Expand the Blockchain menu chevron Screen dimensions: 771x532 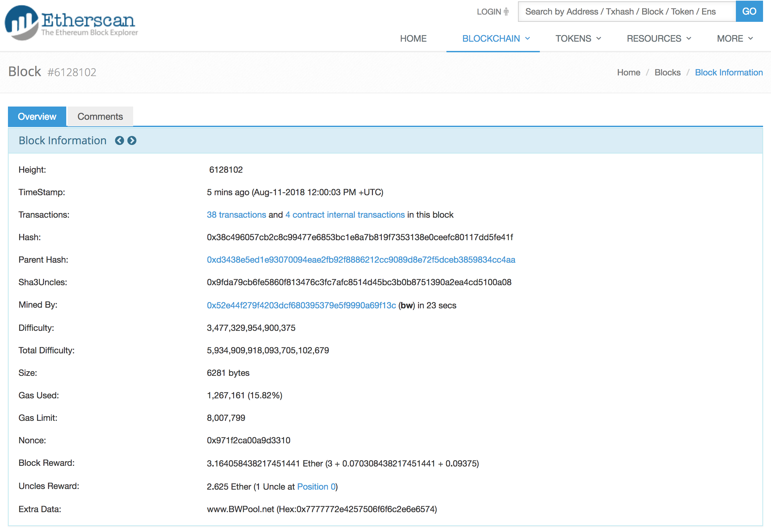tap(528, 38)
